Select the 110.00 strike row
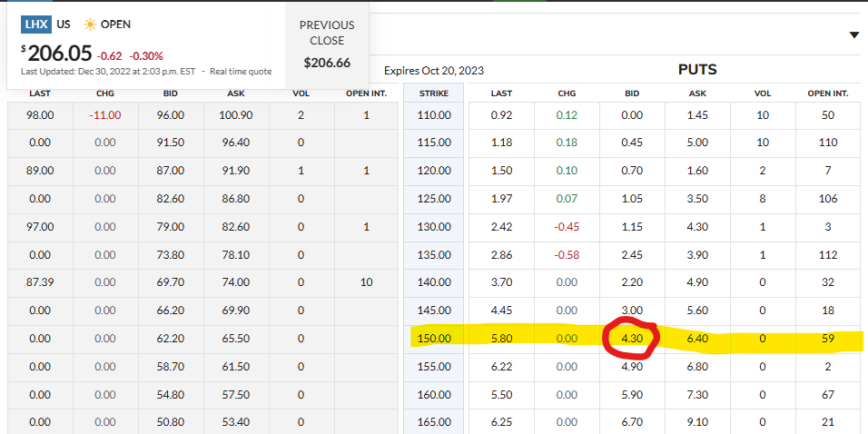The image size is (868, 434). pyautogui.click(x=433, y=115)
